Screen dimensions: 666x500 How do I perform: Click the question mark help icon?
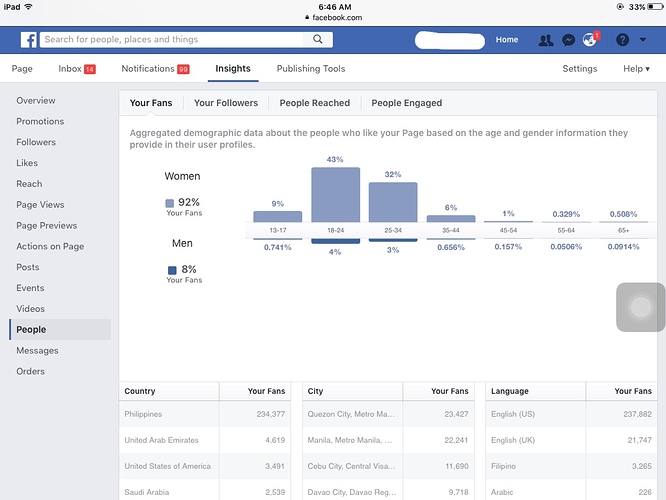622,40
